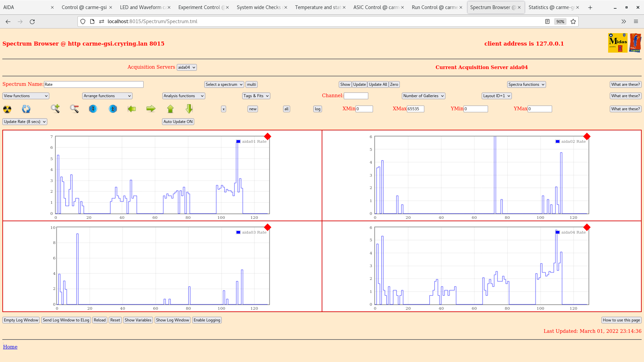
Task: Click the green right arrow icon
Action: click(151, 109)
